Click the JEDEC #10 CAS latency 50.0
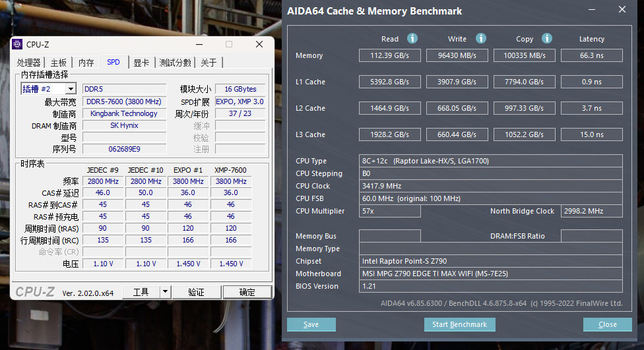 [x=145, y=192]
